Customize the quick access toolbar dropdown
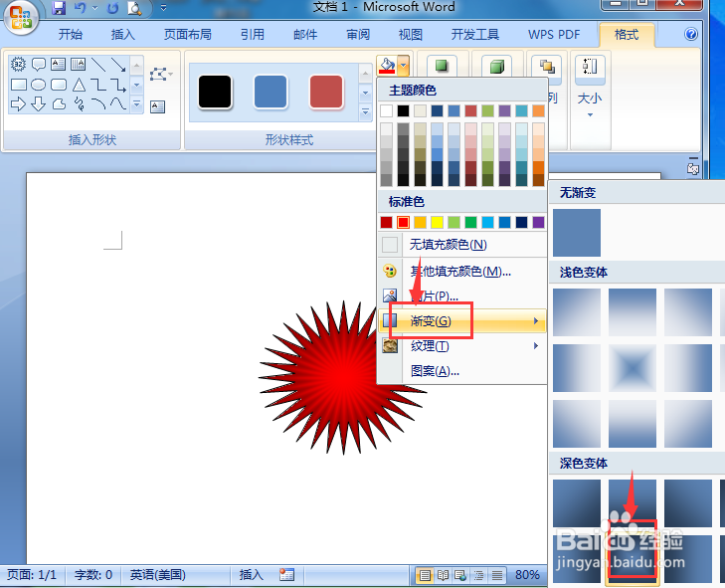Image resolution: width=725 pixels, height=588 pixels. 163,8
